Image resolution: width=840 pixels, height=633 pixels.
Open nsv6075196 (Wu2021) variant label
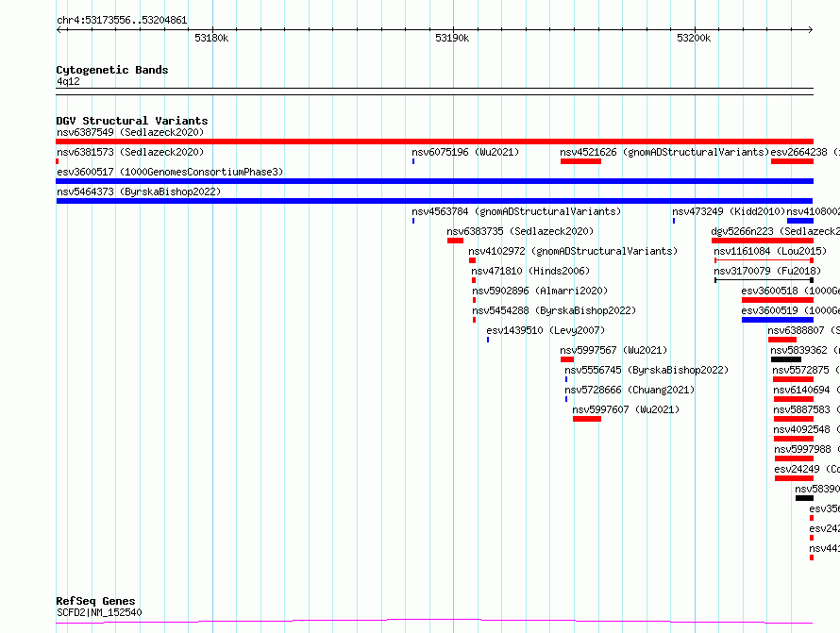(x=465, y=152)
